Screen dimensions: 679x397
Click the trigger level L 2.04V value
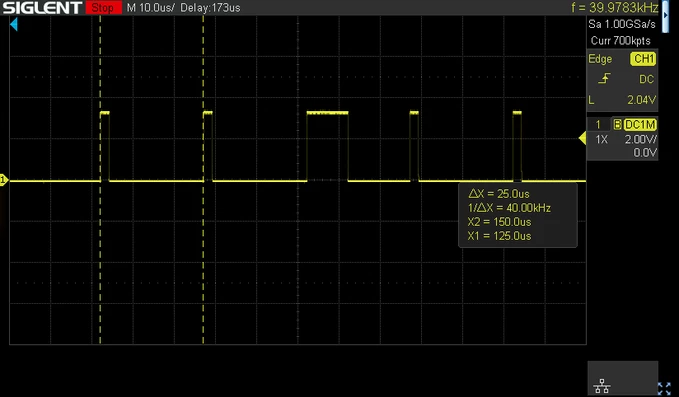click(x=641, y=100)
